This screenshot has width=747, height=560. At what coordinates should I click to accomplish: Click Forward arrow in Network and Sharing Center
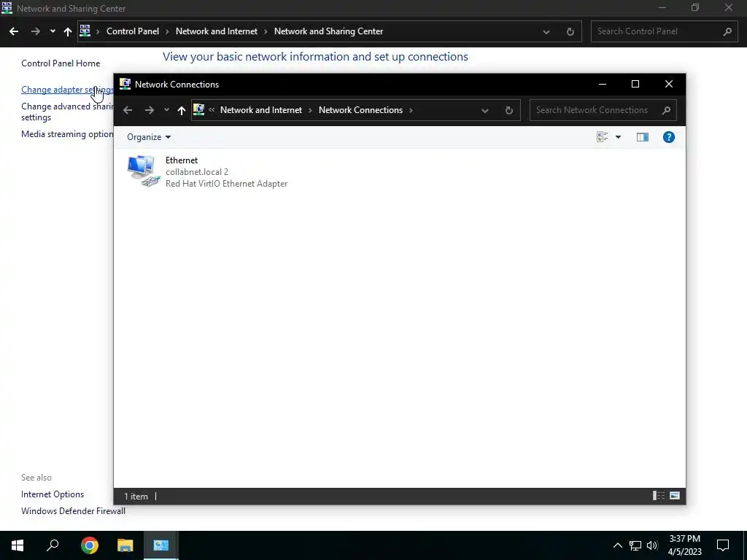(35, 31)
